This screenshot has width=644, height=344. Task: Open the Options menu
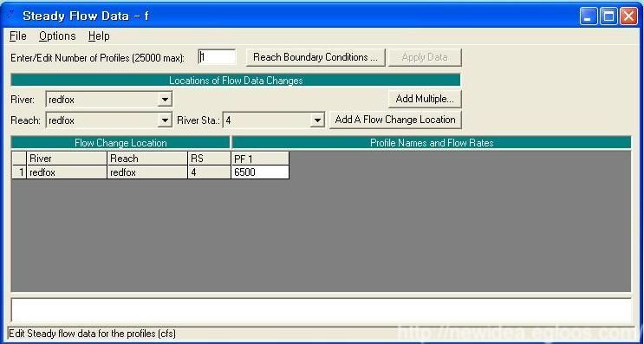click(57, 36)
